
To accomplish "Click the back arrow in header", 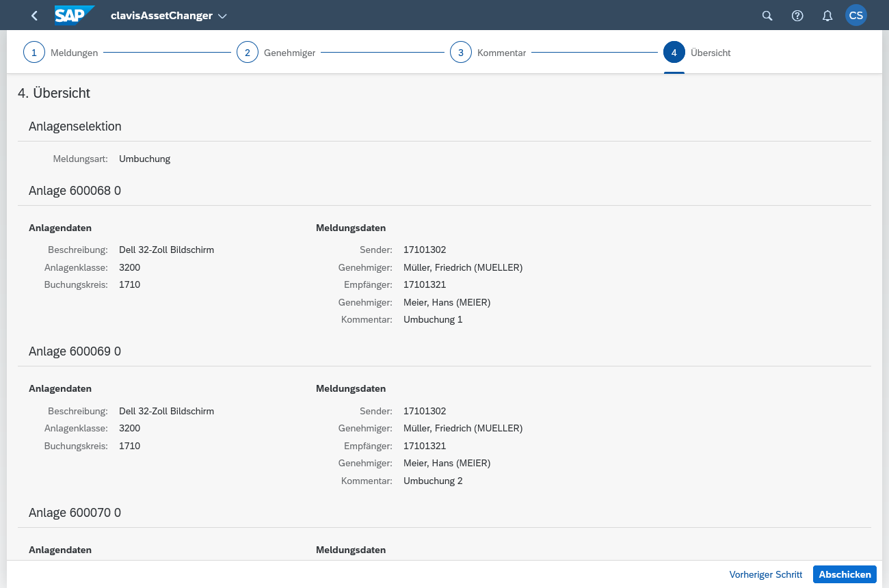I will [x=34, y=16].
